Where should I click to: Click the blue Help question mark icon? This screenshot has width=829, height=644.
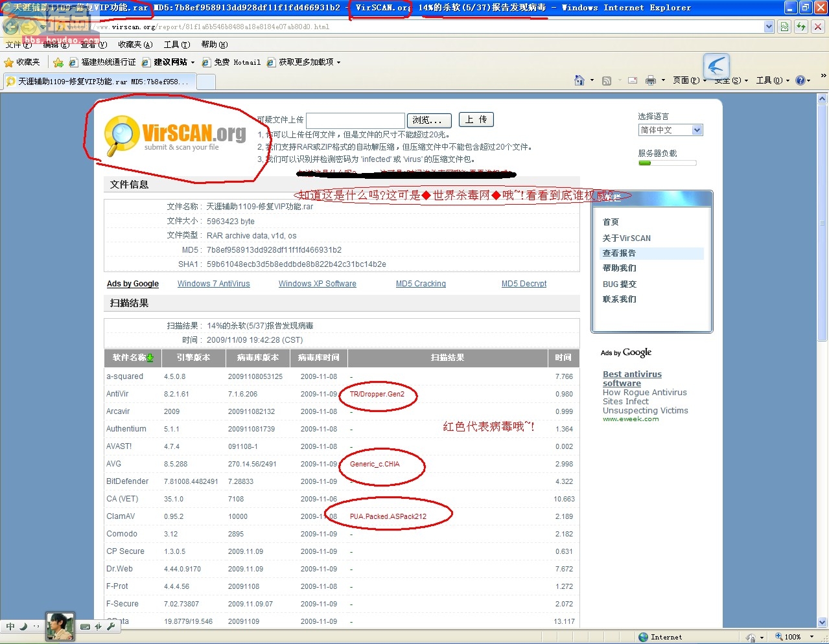(x=800, y=80)
